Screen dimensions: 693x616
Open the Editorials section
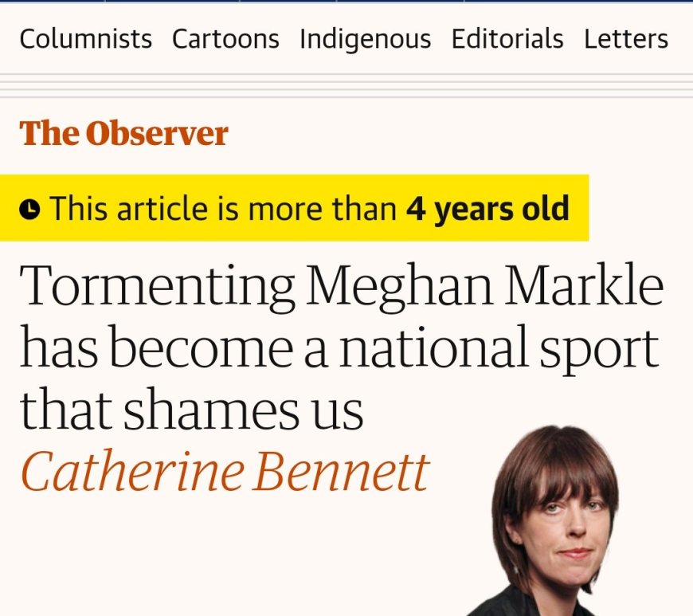[507, 39]
